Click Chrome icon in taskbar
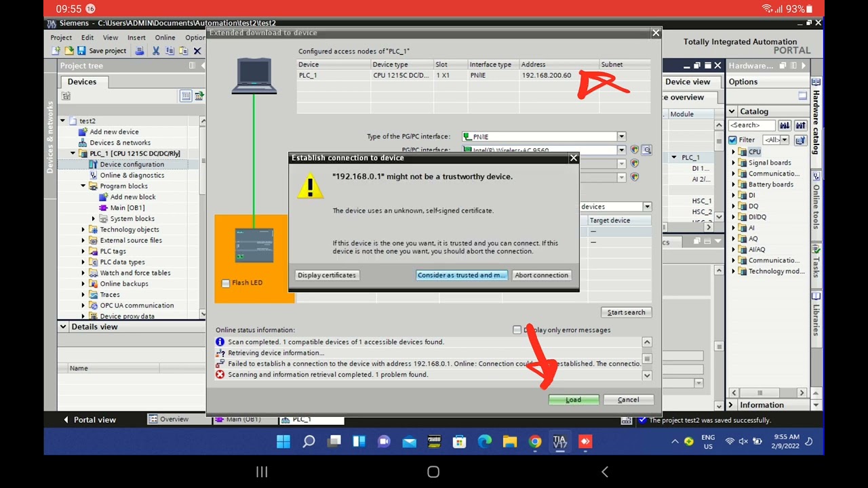The height and width of the screenshot is (488, 868). [535, 442]
